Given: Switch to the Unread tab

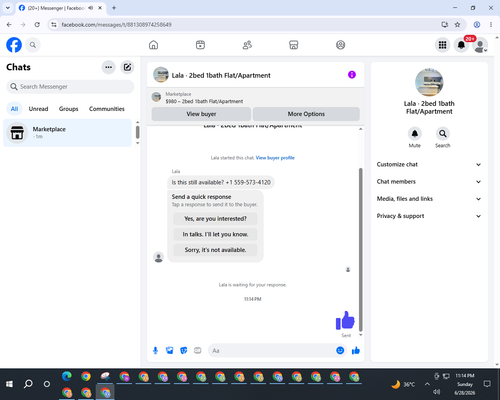Looking at the screenshot, I should (x=38, y=109).
